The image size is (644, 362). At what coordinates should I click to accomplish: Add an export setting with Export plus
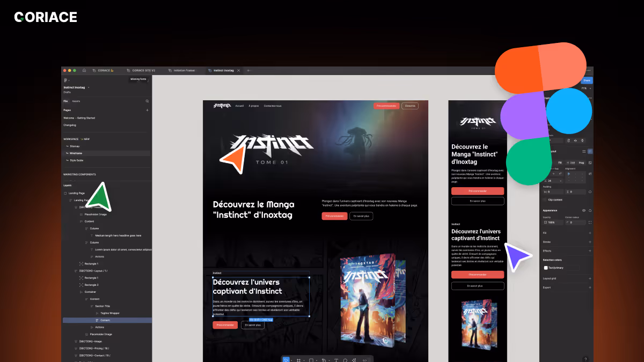[x=590, y=287]
